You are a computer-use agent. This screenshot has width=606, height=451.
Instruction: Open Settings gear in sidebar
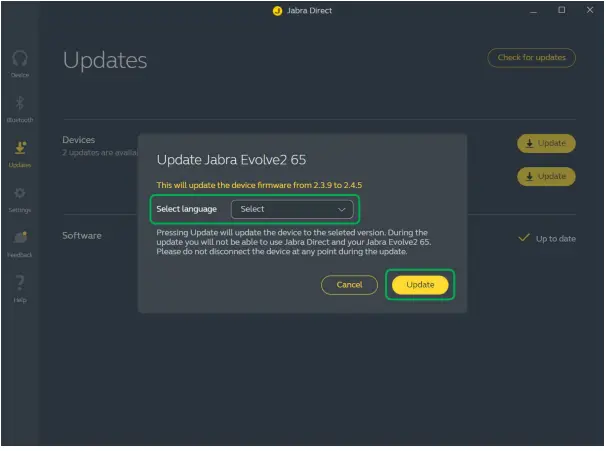click(20, 193)
